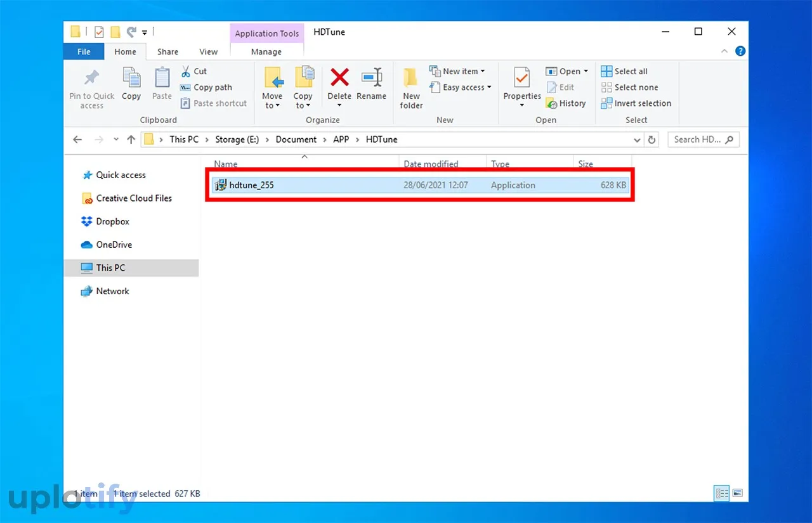The width and height of the screenshot is (812, 523).
Task: Click the Forward navigation arrow
Action: pos(98,139)
